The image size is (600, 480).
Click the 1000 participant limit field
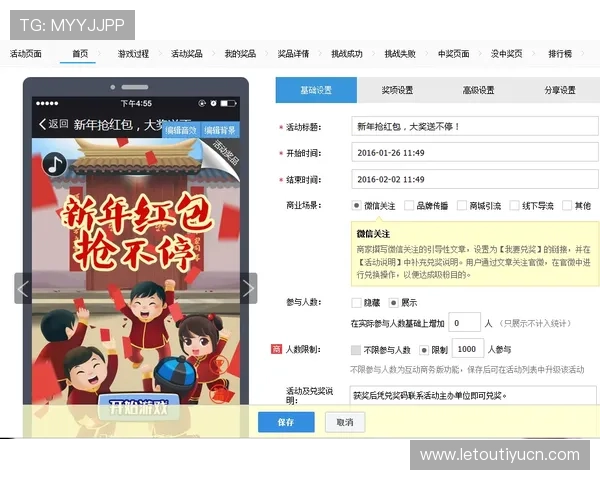tap(468, 348)
